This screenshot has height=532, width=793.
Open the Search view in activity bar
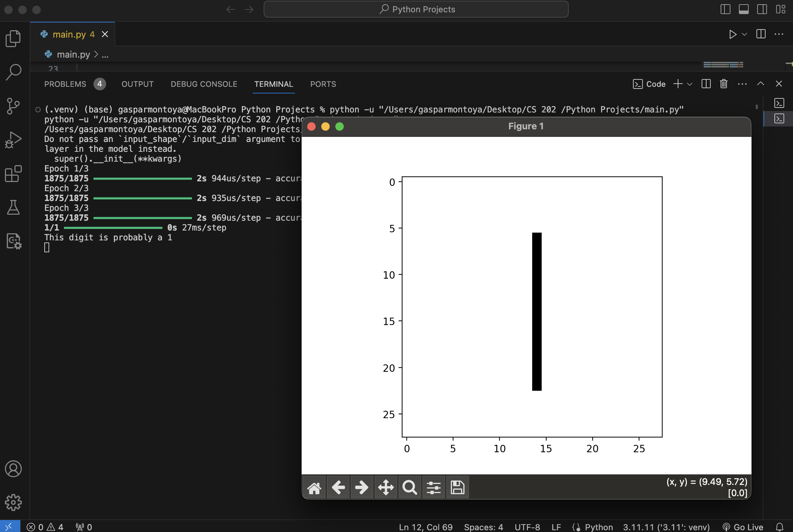pyautogui.click(x=13, y=72)
